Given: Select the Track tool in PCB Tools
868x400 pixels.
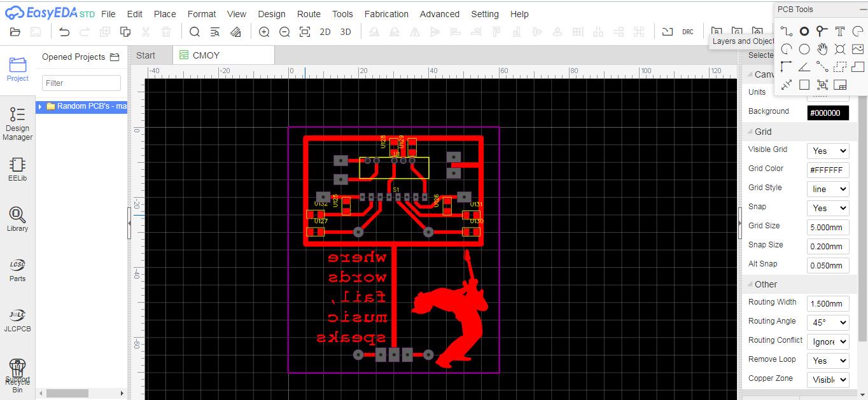Looking at the screenshot, I should [x=787, y=31].
